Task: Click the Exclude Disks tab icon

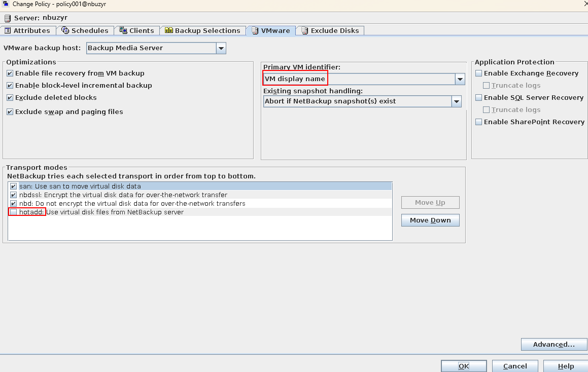Action: (304, 30)
